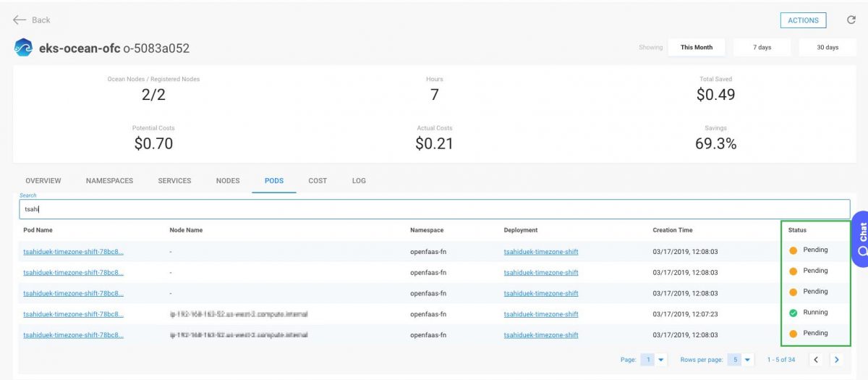
Task: Switch to the Nodes tab
Action: [227, 181]
